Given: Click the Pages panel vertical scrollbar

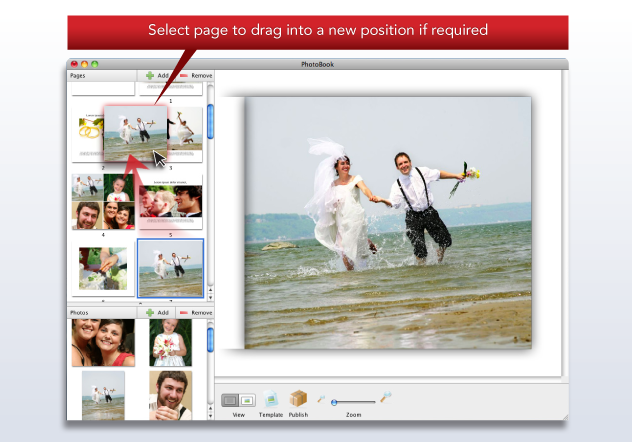Looking at the screenshot, I should click(210, 120).
